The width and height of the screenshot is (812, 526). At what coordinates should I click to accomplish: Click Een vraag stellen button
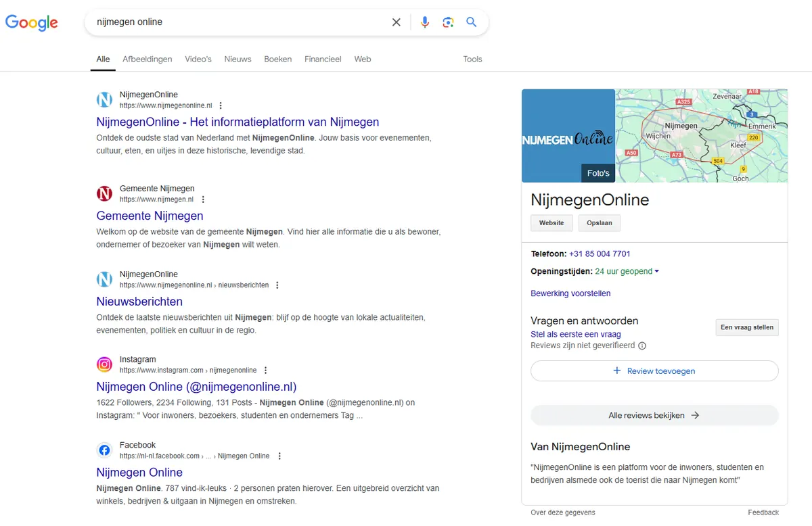pyautogui.click(x=747, y=327)
